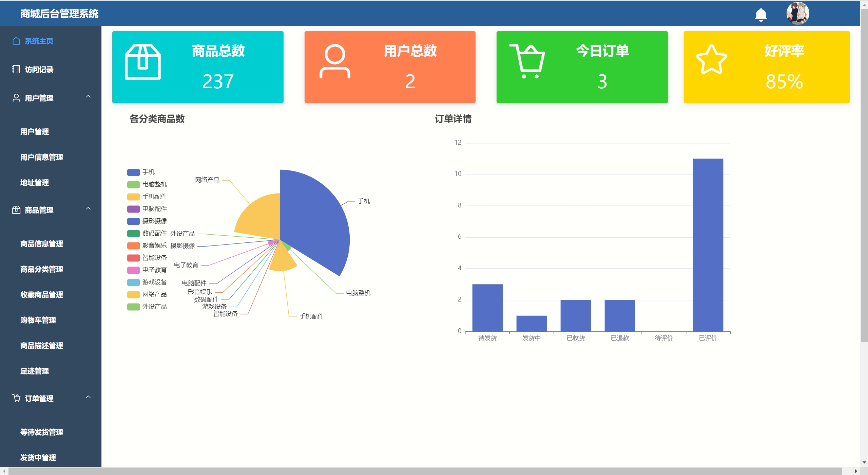868x475 pixels.
Task: Collapse the 商品管理 submenu chevron
Action: click(x=88, y=209)
